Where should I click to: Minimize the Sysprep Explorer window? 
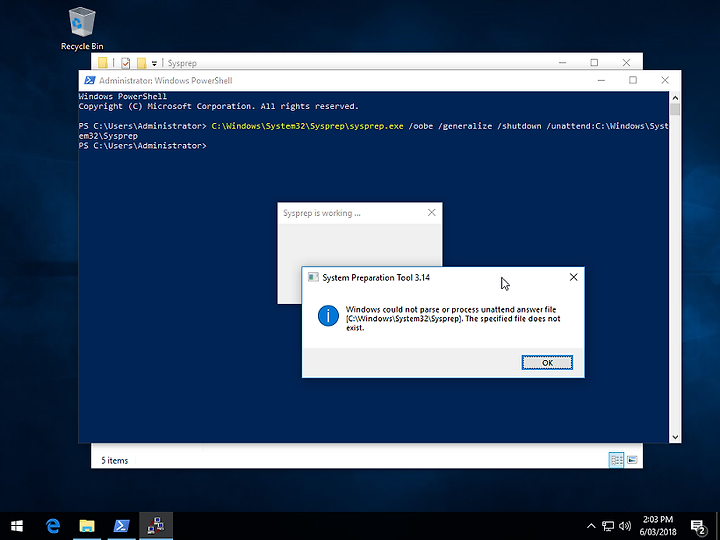[562, 62]
